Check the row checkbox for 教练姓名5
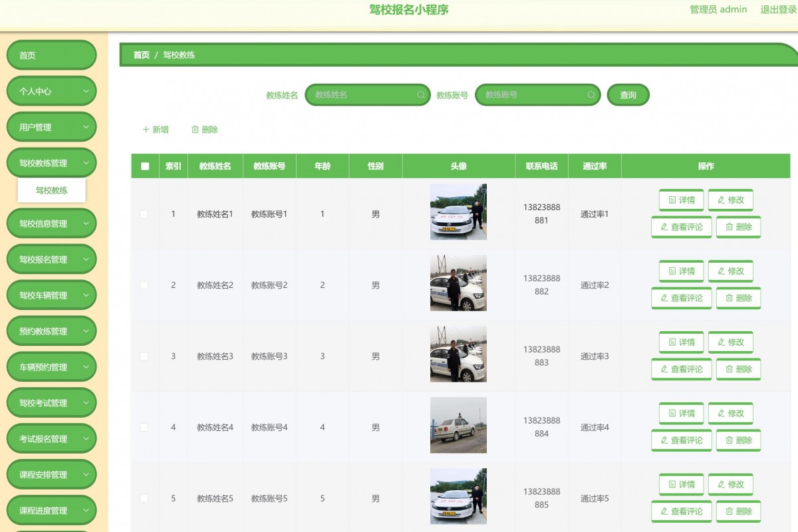 (x=144, y=497)
